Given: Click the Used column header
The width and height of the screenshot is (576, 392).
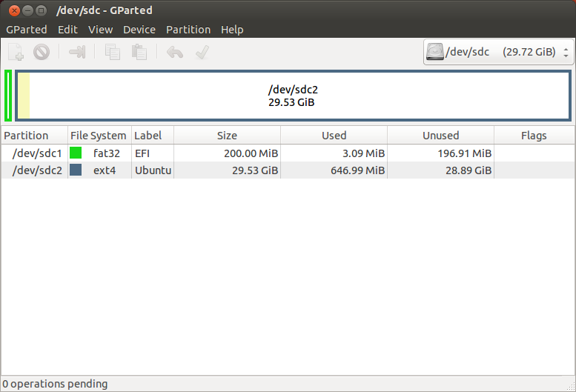Looking at the screenshot, I should 334,136.
